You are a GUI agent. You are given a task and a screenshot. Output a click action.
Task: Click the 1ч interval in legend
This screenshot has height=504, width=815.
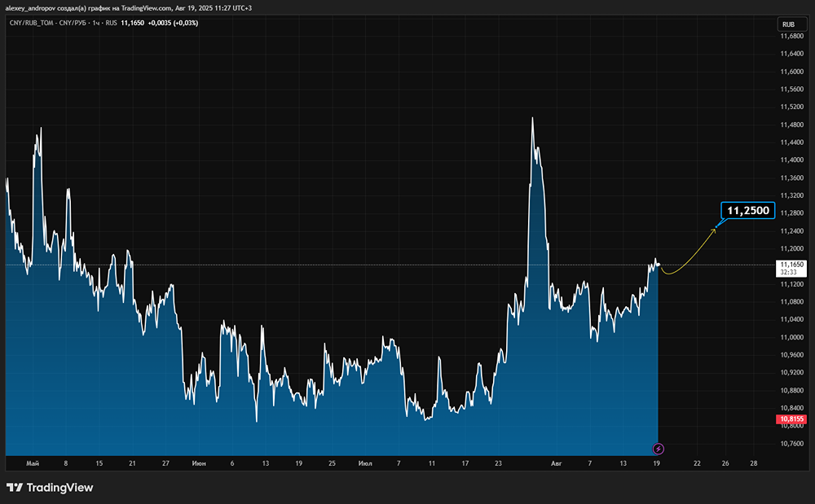pyautogui.click(x=95, y=23)
